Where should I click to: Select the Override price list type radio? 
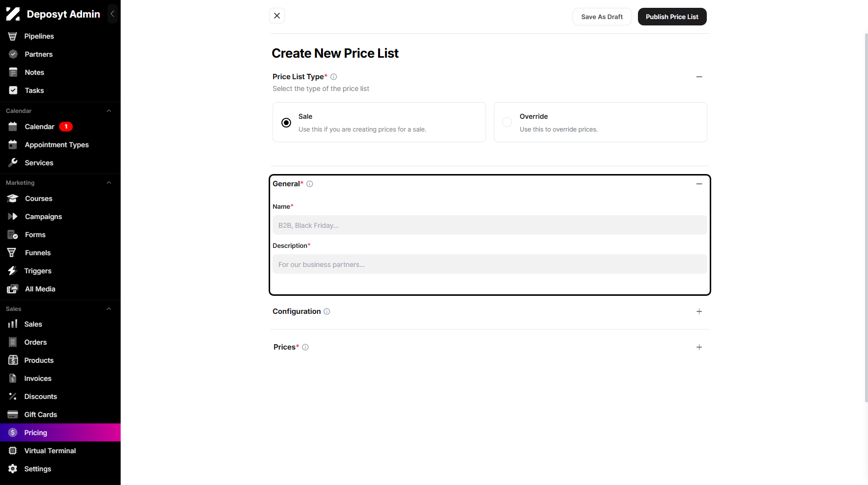(x=507, y=122)
